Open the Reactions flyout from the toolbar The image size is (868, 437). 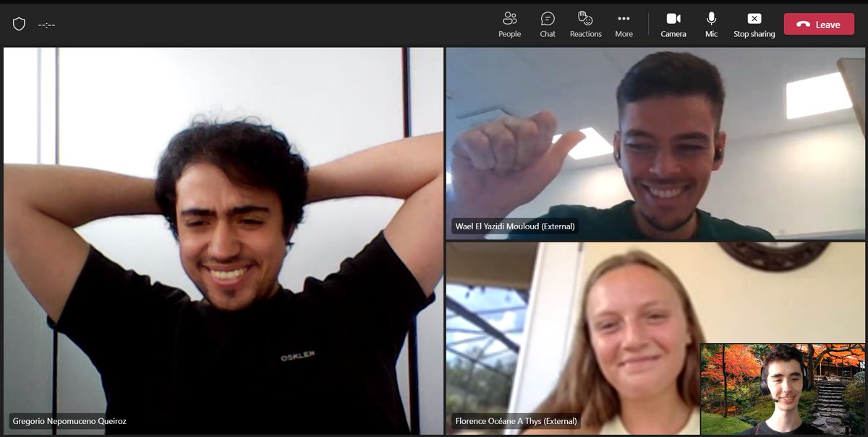[x=585, y=22]
